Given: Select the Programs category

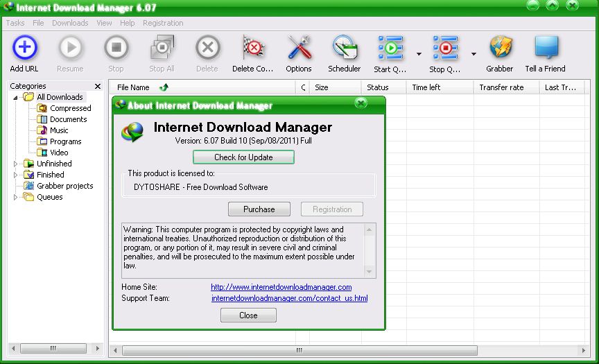Looking at the screenshot, I should tap(66, 141).
